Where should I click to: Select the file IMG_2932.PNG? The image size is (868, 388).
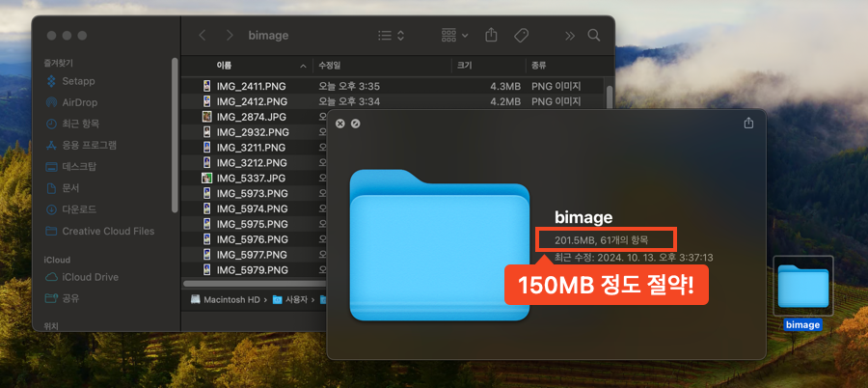click(x=253, y=132)
